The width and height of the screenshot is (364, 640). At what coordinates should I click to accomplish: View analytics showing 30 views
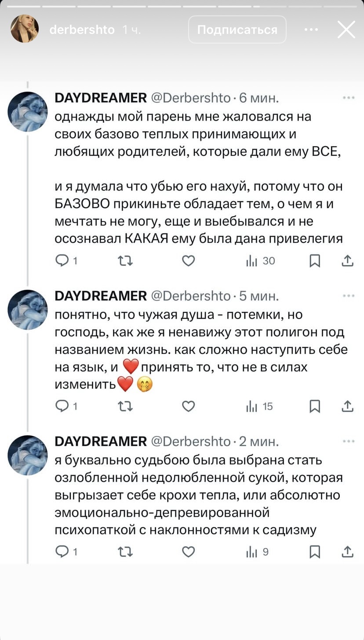260,261
